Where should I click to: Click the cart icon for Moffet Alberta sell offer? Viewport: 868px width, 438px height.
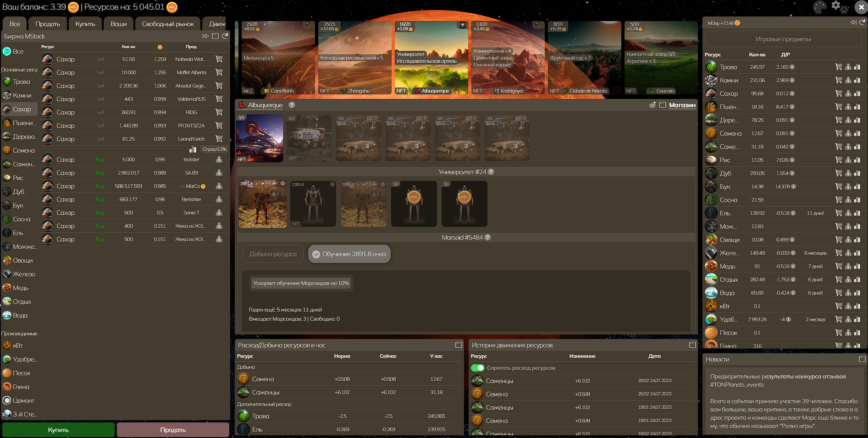tap(219, 72)
